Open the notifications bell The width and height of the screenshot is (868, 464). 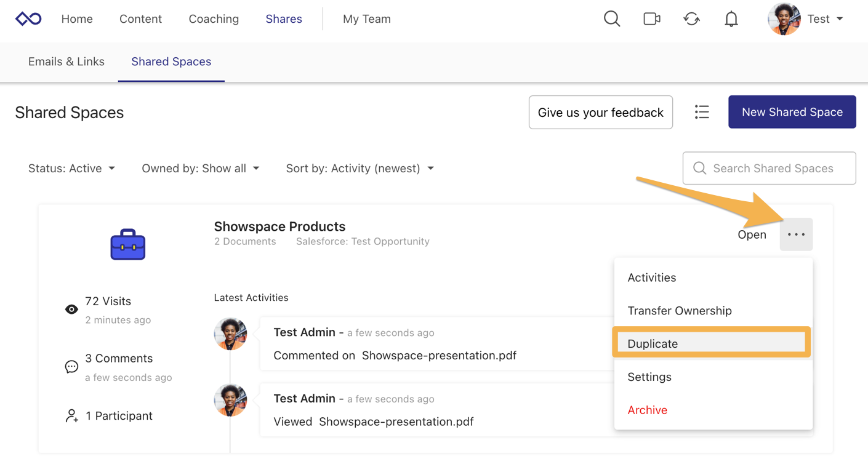[731, 19]
